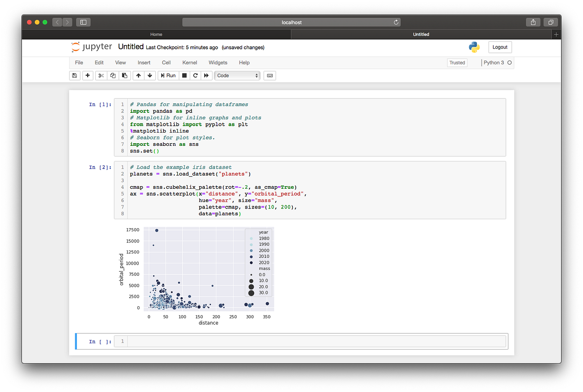Interrupt the kernel with the stop icon

point(184,75)
